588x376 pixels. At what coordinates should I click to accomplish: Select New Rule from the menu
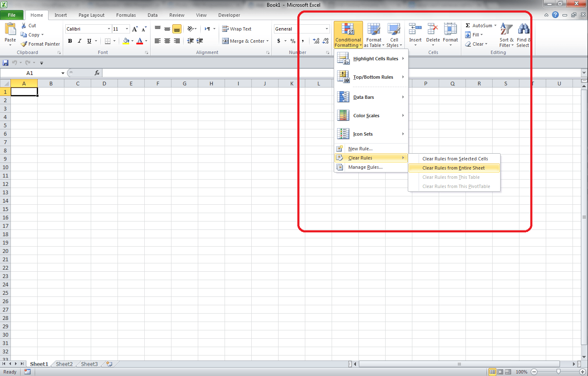360,149
